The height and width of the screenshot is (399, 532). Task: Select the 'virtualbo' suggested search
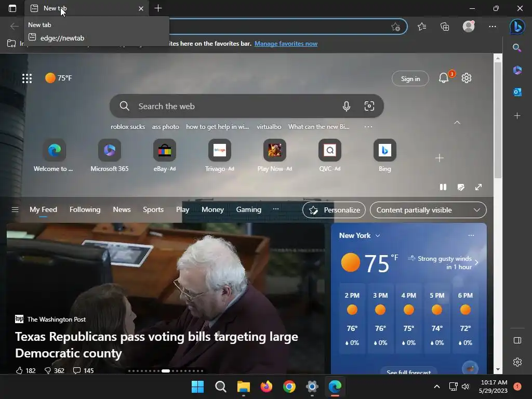pos(269,127)
